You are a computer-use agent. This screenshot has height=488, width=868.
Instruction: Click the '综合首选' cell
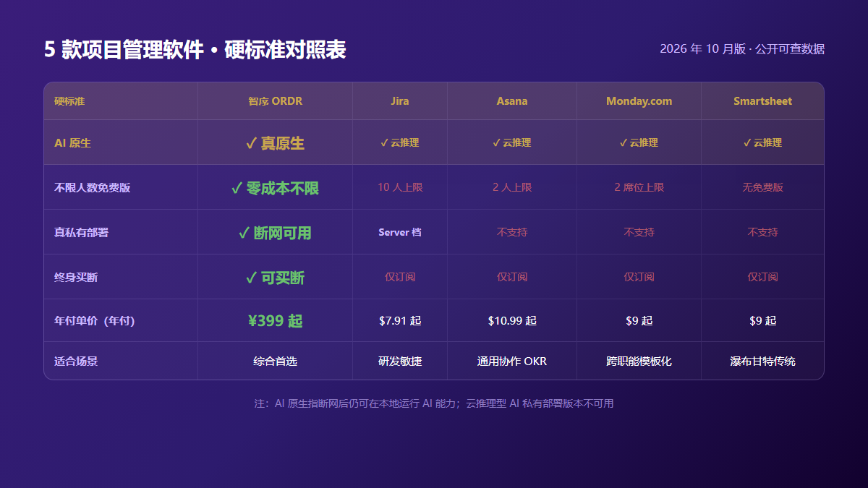[275, 361]
